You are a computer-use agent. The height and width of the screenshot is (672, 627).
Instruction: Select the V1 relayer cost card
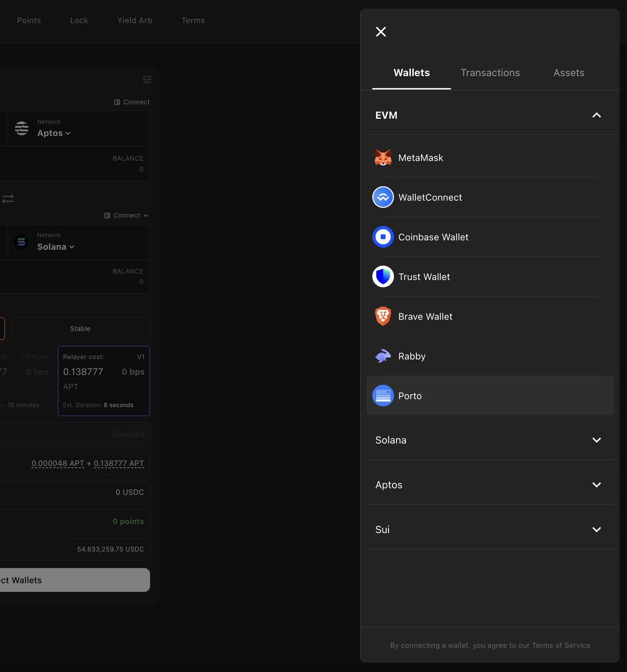(104, 381)
